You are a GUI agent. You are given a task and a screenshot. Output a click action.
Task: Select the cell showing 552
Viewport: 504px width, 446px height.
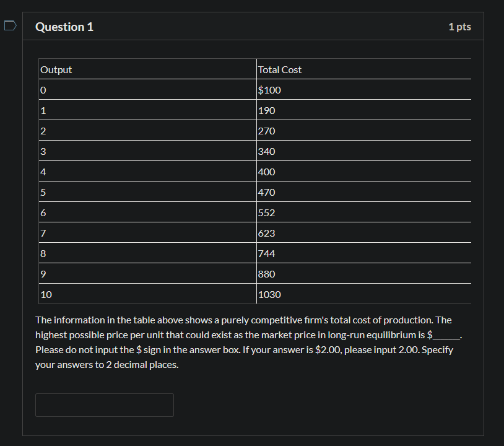[x=266, y=212]
